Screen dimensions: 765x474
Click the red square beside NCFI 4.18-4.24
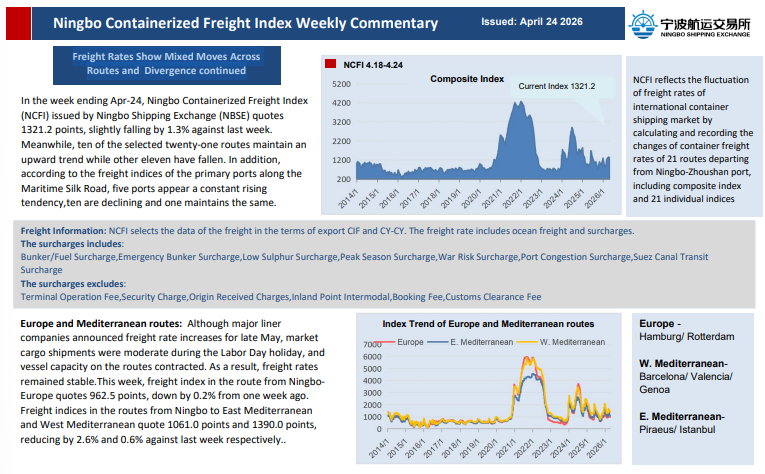tap(332, 63)
